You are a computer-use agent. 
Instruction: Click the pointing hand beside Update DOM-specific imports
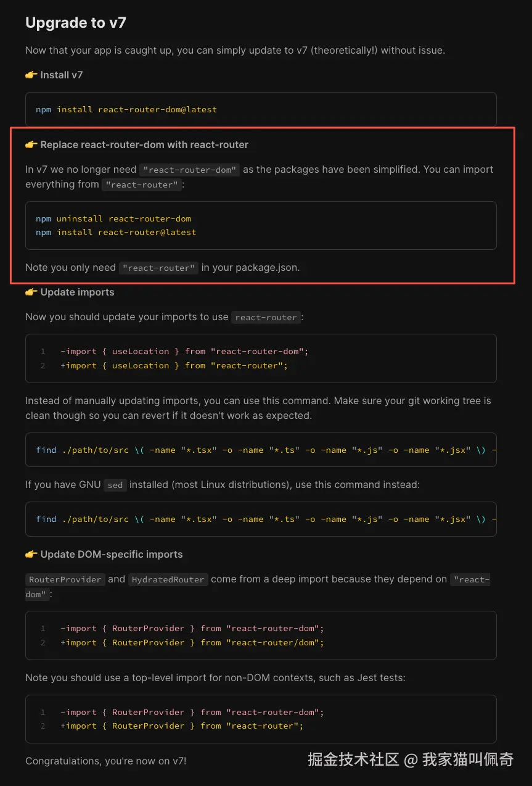coord(31,555)
